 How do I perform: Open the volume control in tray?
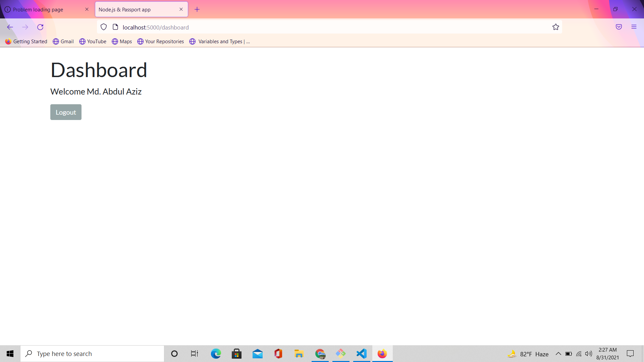(589, 354)
